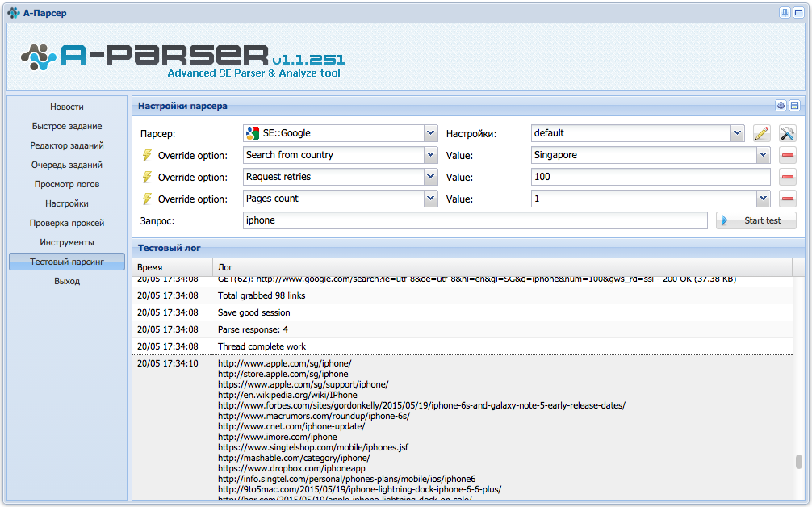Select Тестовый парсинг in sidebar
Screen dimensions: 812x507
pos(67,262)
